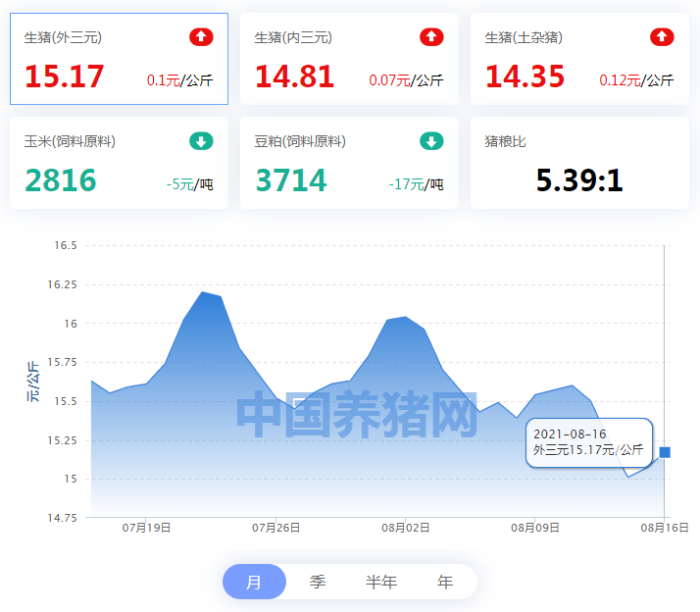This screenshot has width=700, height=612.
Task: Click the 3714 soybean meal price value
Action: [x=291, y=180]
